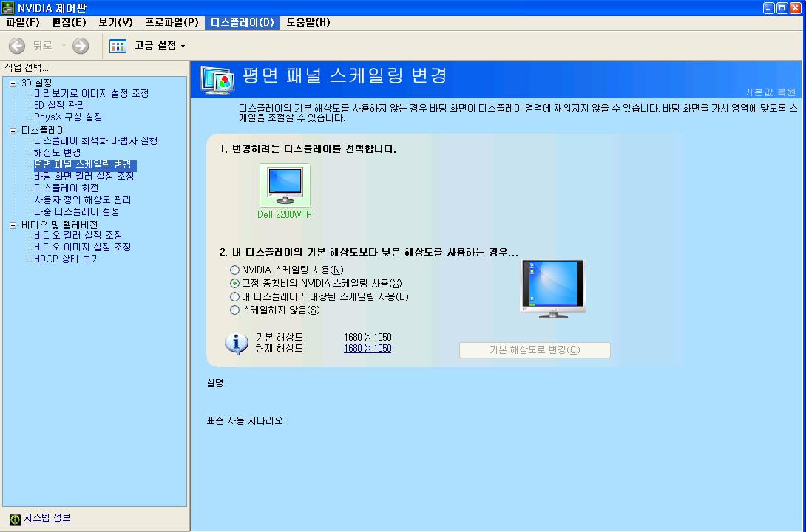The width and height of the screenshot is (806, 532).
Task: Click the 비디오 및 텔레비전 category label
Action: pos(60,225)
